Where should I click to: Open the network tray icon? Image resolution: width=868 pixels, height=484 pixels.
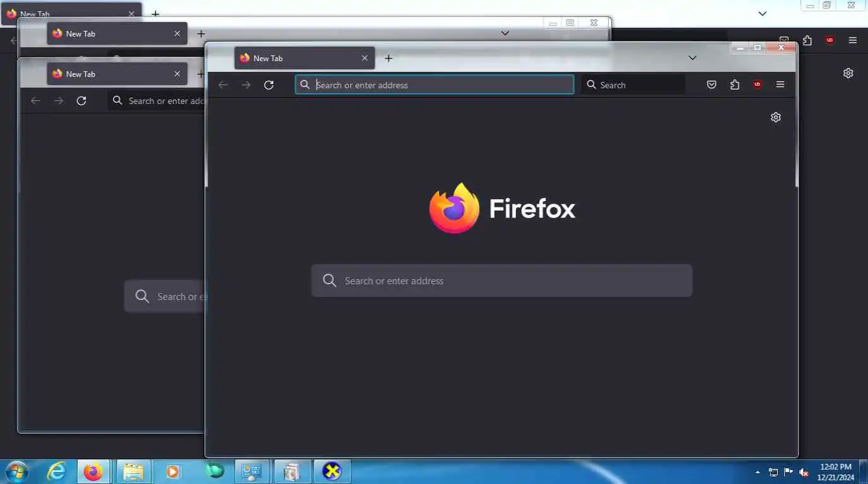(x=773, y=472)
